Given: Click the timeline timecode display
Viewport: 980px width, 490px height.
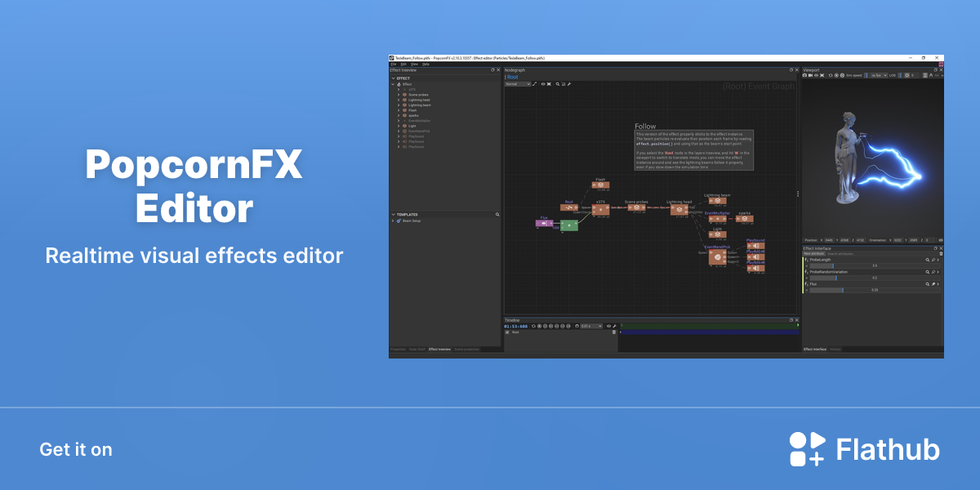Looking at the screenshot, I should tap(515, 326).
